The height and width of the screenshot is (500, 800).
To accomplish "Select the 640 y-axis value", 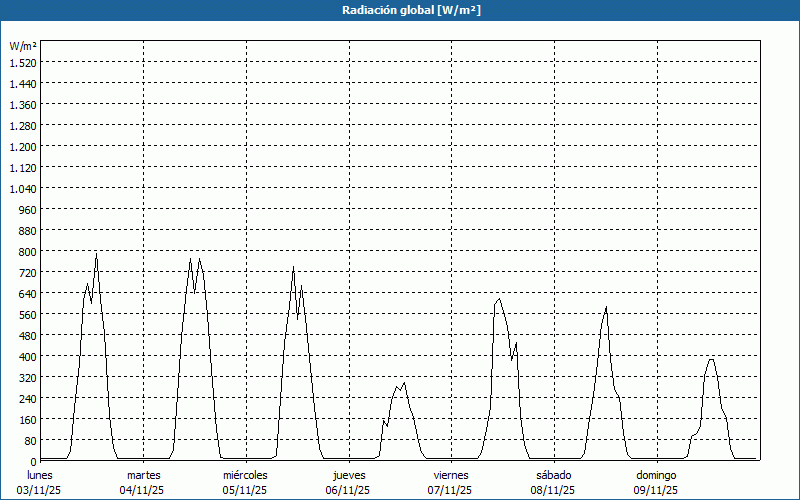I will coord(28,293).
